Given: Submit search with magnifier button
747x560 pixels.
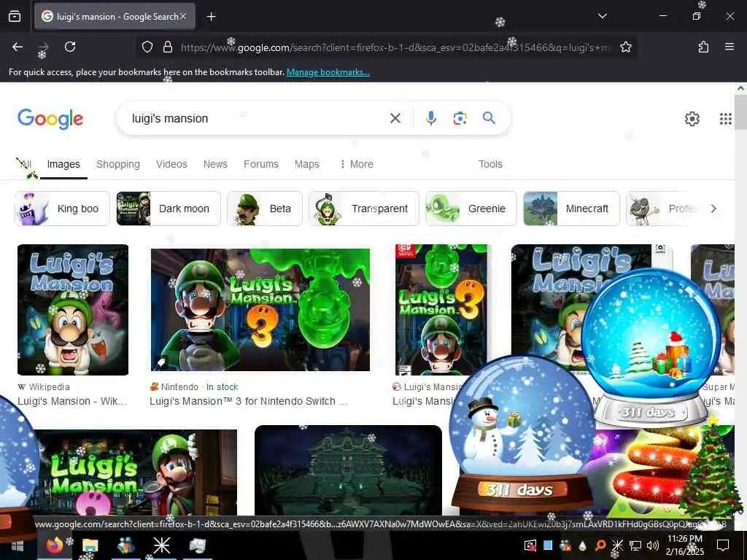Looking at the screenshot, I should pyautogui.click(x=489, y=117).
